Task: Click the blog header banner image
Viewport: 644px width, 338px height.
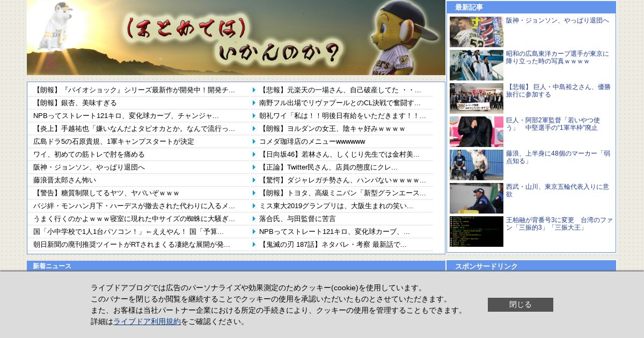Action: coord(236,38)
